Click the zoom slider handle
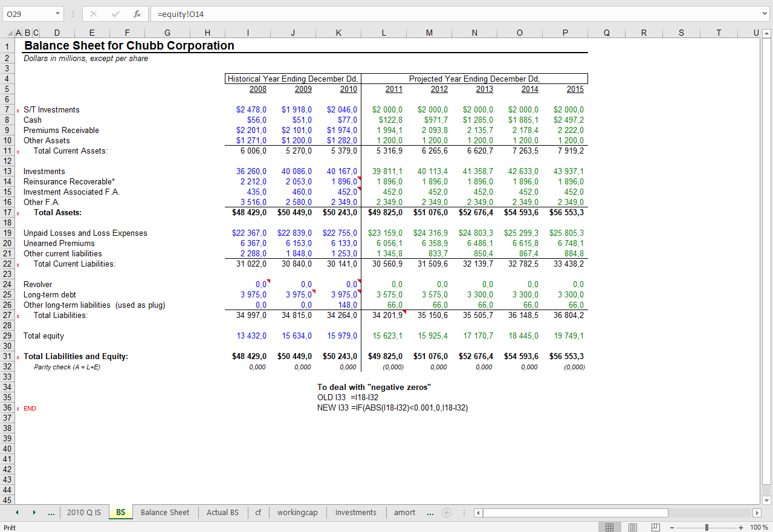 [x=707, y=527]
